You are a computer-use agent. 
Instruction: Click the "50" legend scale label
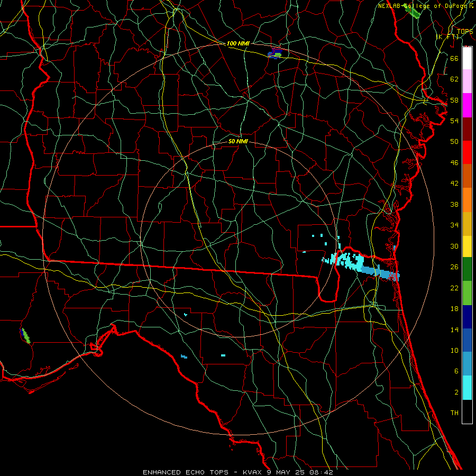[454, 141]
